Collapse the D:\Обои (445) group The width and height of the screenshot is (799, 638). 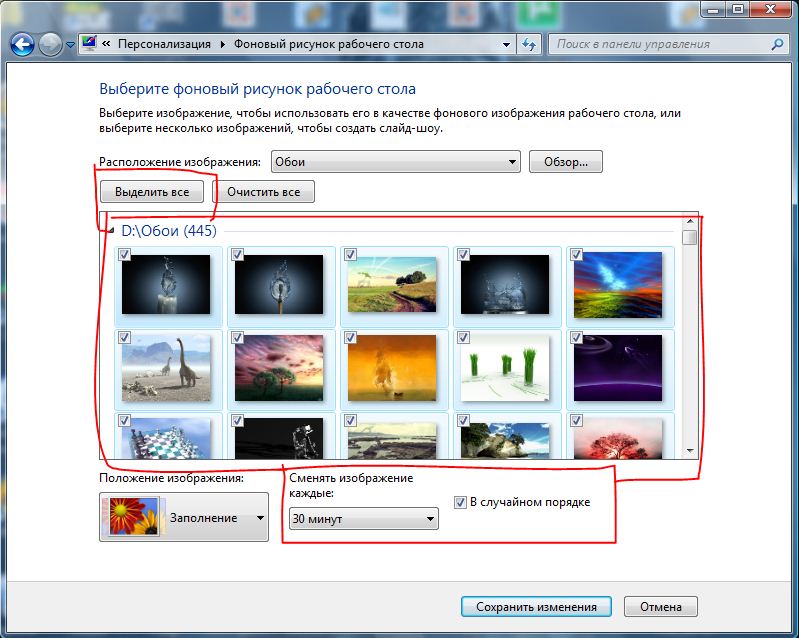coord(111,231)
